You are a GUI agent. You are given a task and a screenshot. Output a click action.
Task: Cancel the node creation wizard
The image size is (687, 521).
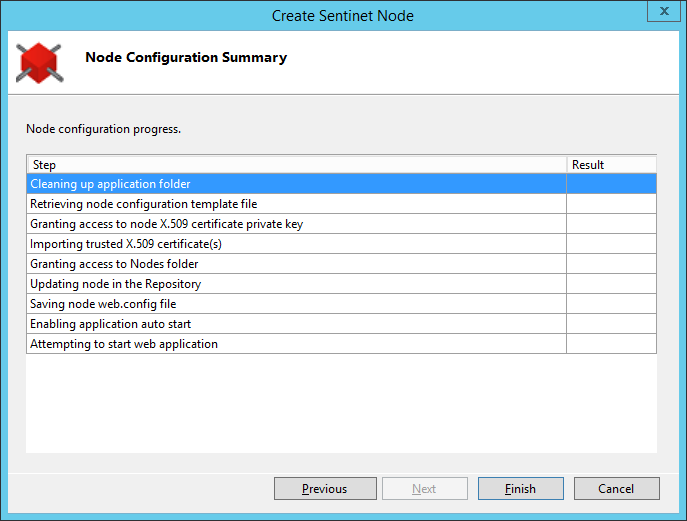point(616,489)
